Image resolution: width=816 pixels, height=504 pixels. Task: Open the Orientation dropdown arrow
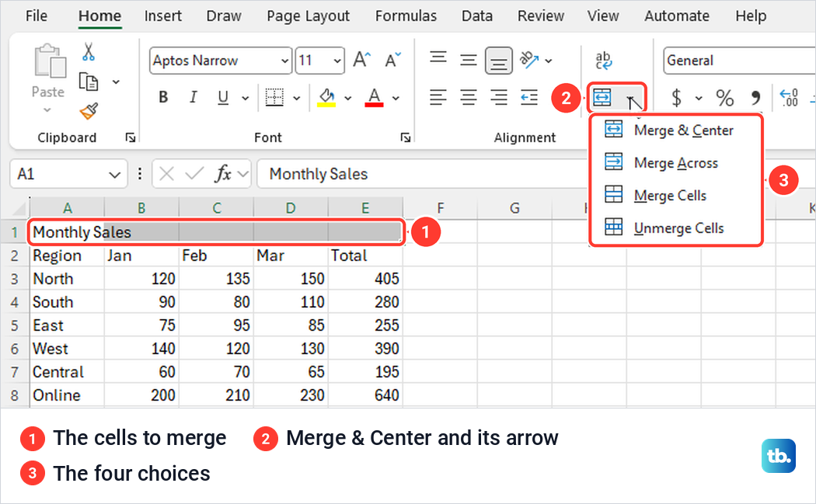(549, 61)
